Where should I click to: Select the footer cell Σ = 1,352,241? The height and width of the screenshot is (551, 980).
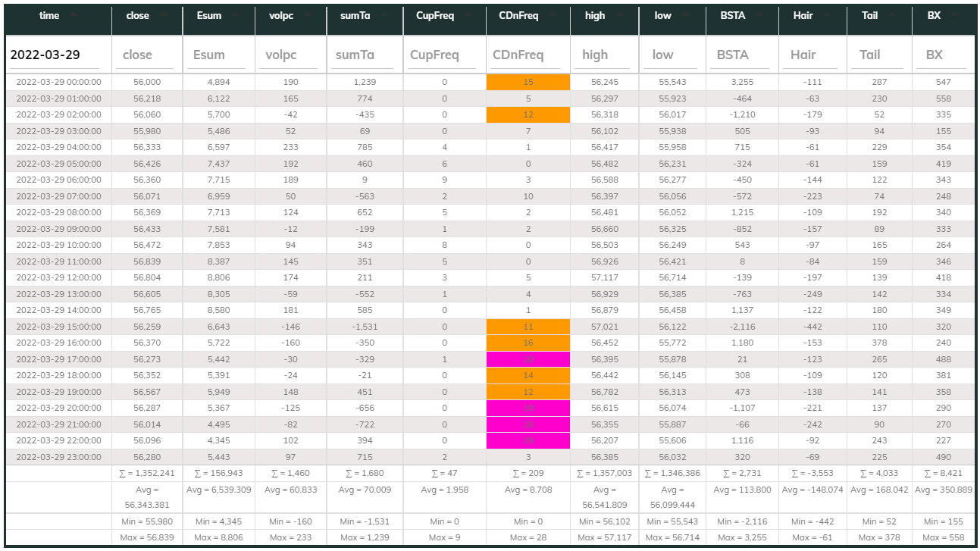(x=147, y=473)
